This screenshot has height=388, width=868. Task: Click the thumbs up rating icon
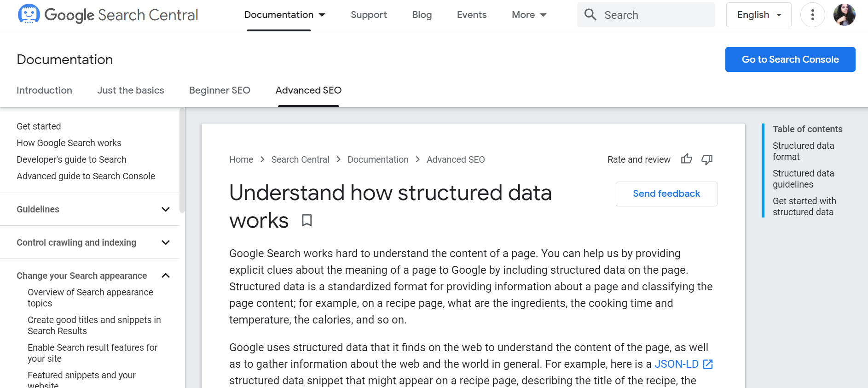point(686,159)
